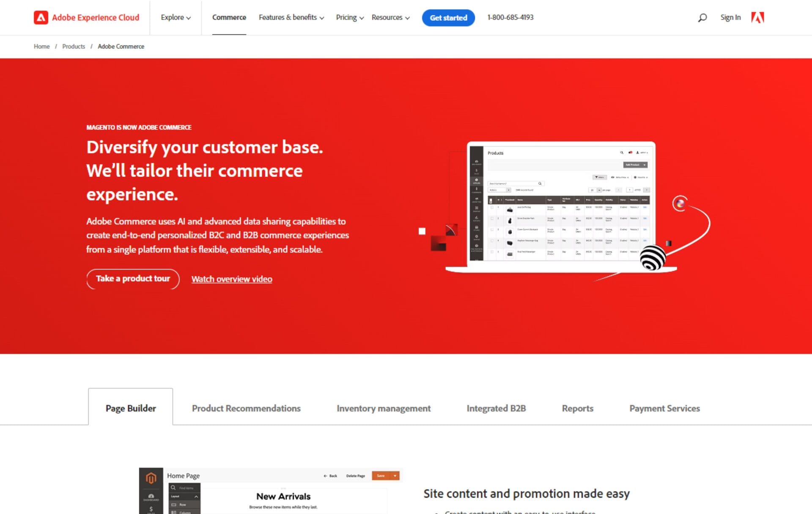This screenshot has width=812, height=514.
Task: Click the Products admin screenshot in hero
Action: 561,203
